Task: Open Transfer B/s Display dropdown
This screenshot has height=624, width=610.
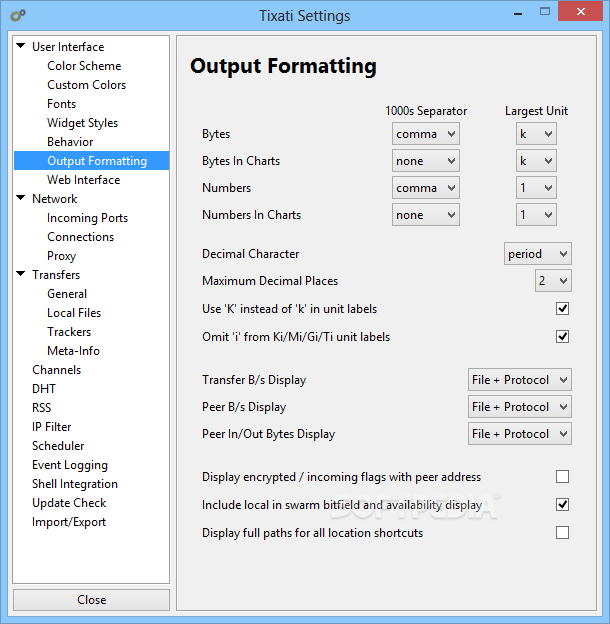Action: point(520,380)
